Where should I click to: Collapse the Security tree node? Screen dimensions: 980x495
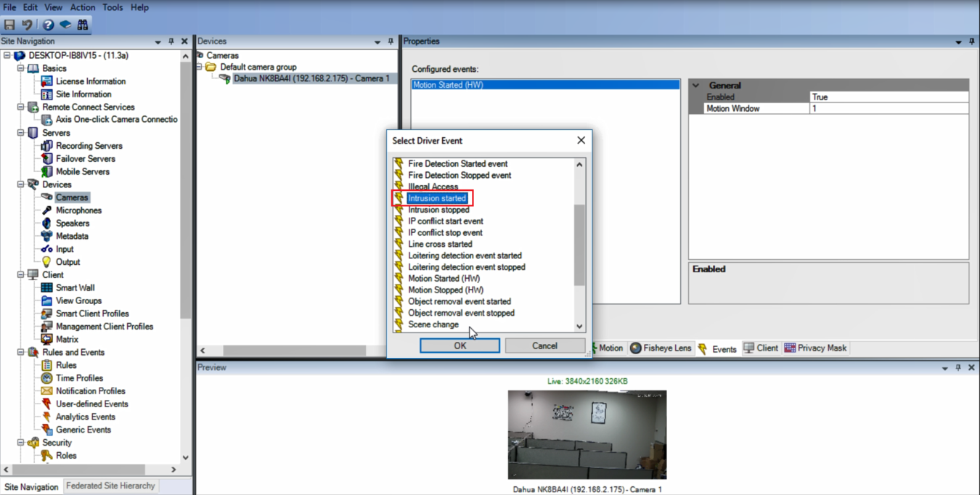coord(21,443)
